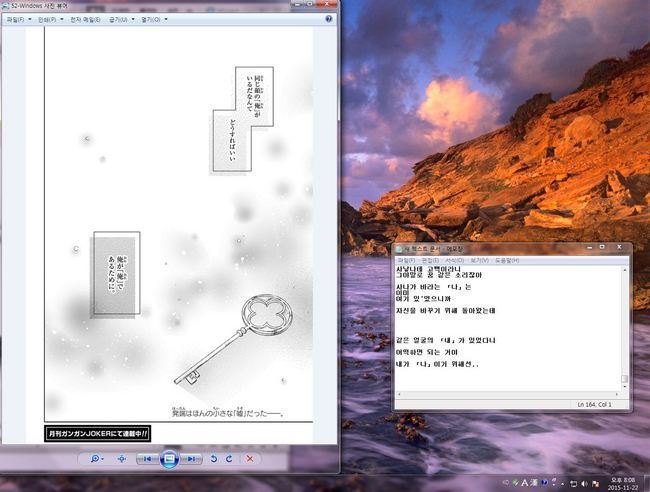Image resolution: width=650 pixels, height=492 pixels.
Task: Click the network tray icon
Action: [573, 483]
